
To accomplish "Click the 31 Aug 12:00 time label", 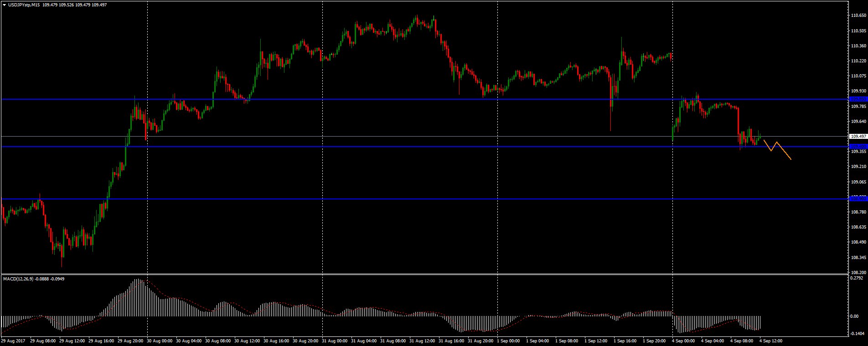I will (423, 341).
